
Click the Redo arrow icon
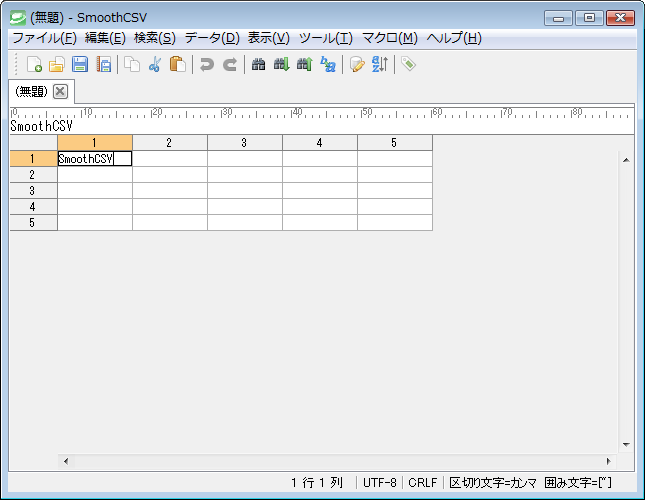click(229, 65)
